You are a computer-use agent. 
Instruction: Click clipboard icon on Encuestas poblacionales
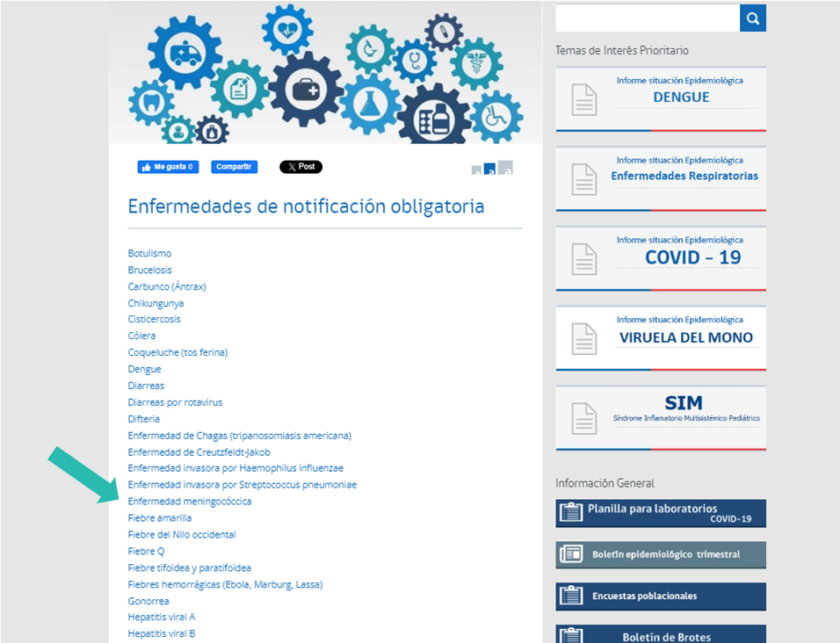pos(571,596)
